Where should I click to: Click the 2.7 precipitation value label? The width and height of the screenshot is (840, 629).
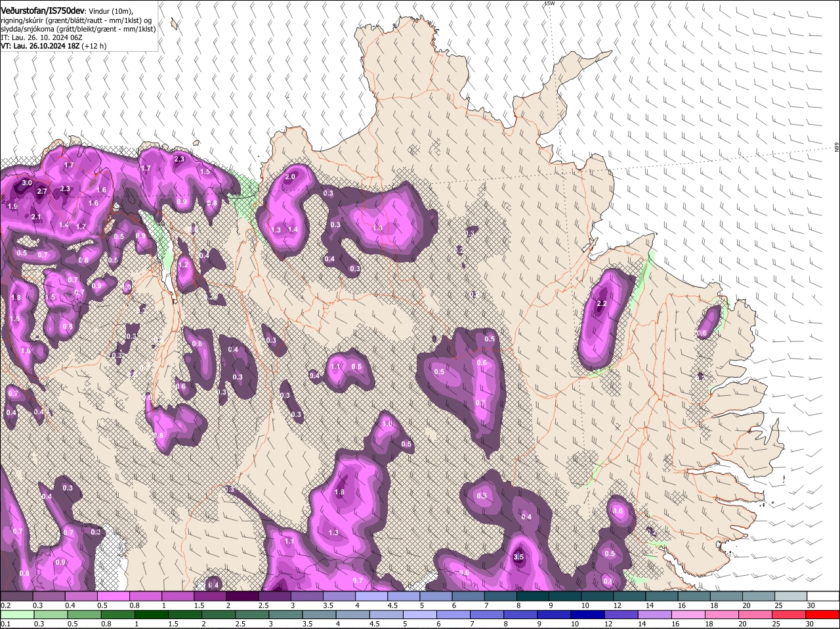42,191
